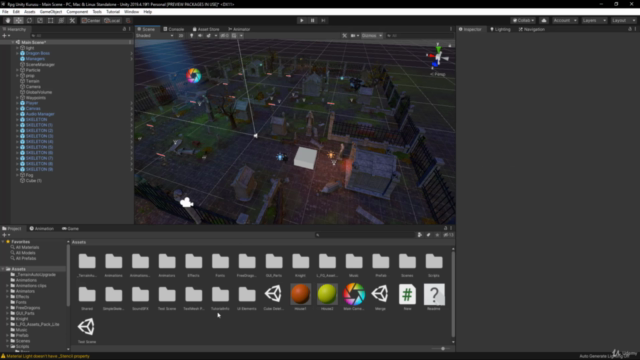Click Hierarchy create plus button
This screenshot has width=640, height=360.
pyautogui.click(x=6, y=36)
